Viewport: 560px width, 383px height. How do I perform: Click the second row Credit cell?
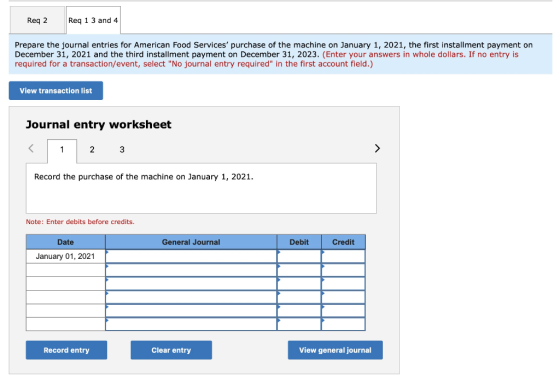pyautogui.click(x=343, y=270)
